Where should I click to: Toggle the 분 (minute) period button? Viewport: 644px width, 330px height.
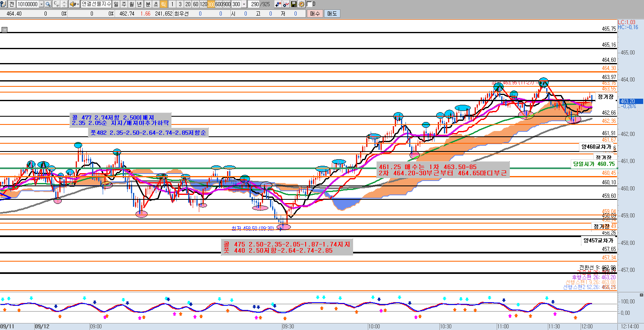(148, 4)
